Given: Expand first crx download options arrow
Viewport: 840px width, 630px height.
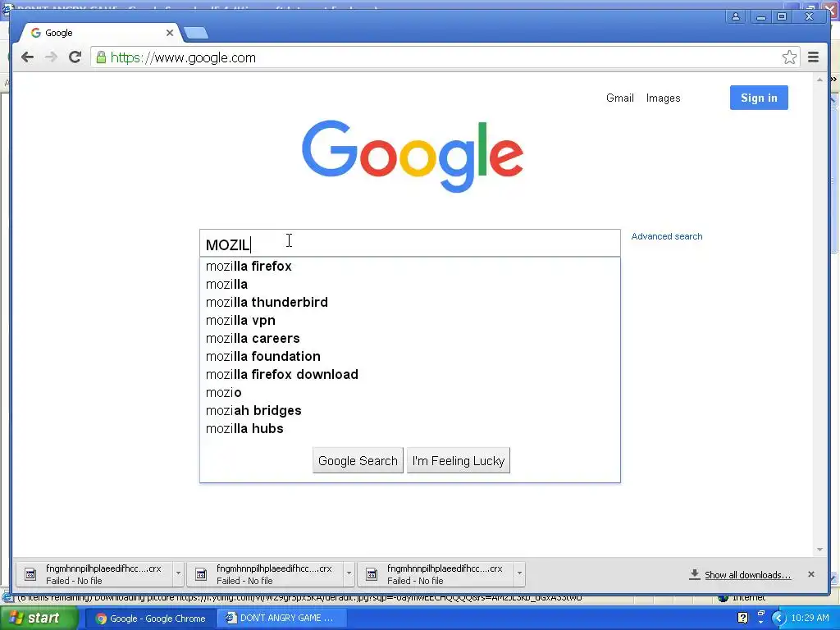Looking at the screenshot, I should [178, 574].
